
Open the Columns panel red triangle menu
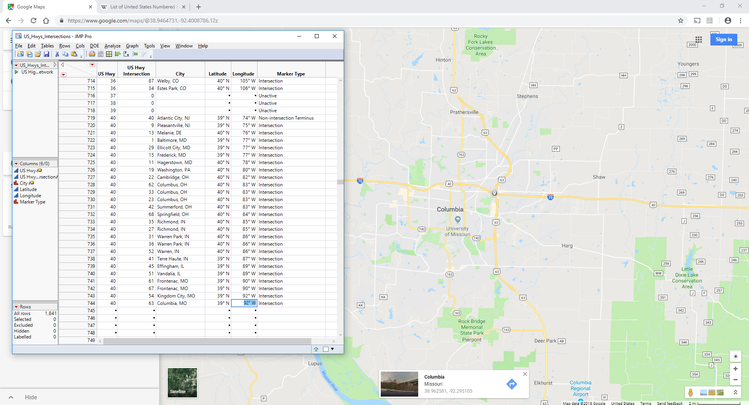click(x=15, y=163)
